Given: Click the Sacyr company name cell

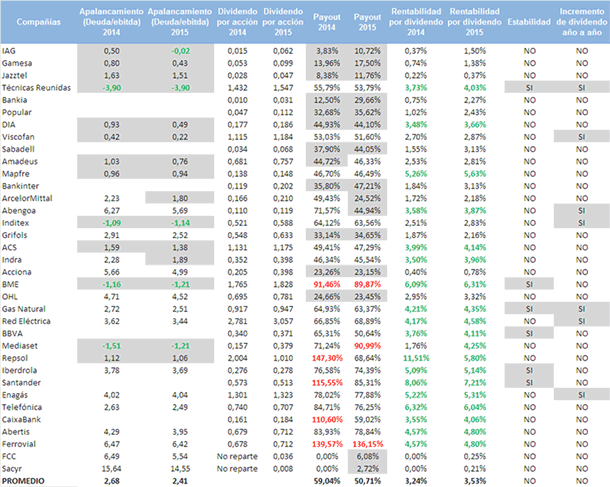Looking at the screenshot, I should (12, 469).
